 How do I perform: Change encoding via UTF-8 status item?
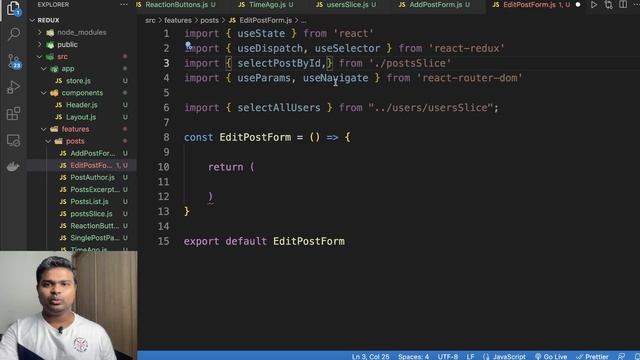click(x=448, y=356)
